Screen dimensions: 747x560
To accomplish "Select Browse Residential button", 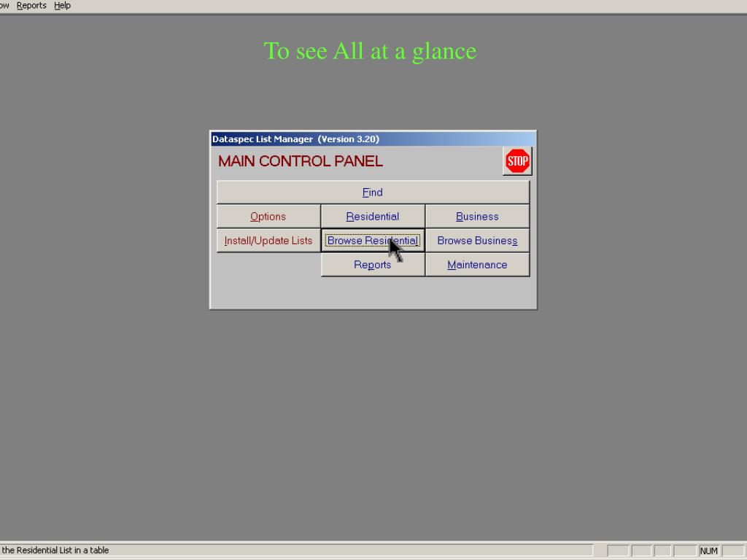I will click(373, 241).
